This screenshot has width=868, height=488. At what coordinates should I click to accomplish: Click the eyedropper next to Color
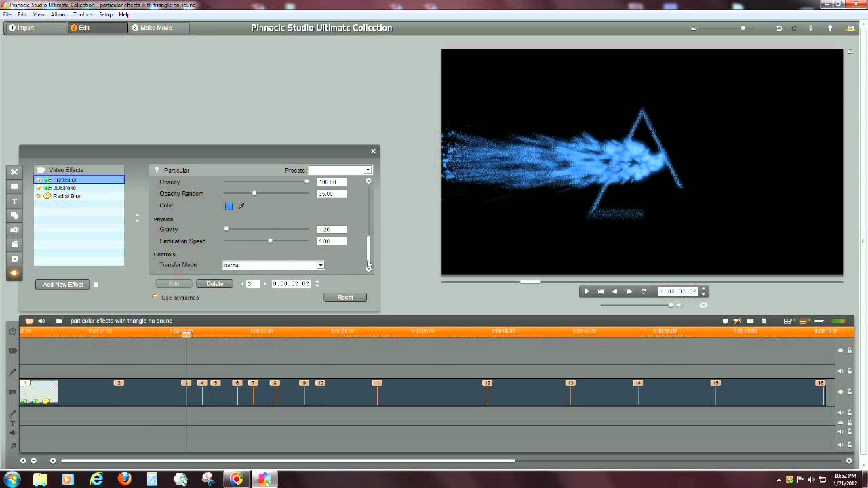click(241, 206)
